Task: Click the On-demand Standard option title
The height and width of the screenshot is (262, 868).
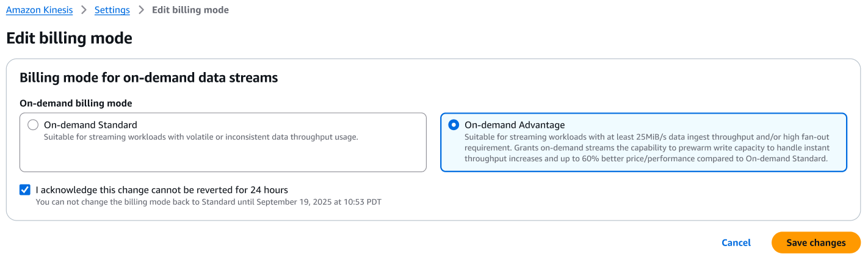Action: (90, 125)
